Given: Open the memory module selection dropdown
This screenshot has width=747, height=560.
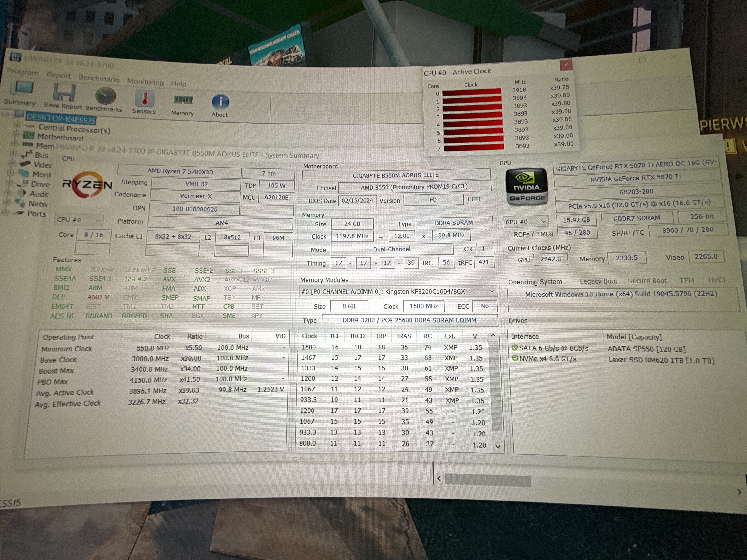Looking at the screenshot, I should (398, 291).
